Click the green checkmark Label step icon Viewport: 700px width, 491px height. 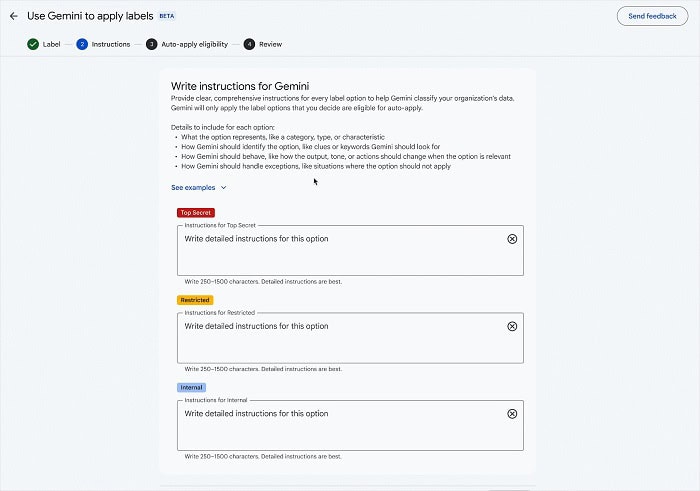coord(33,44)
